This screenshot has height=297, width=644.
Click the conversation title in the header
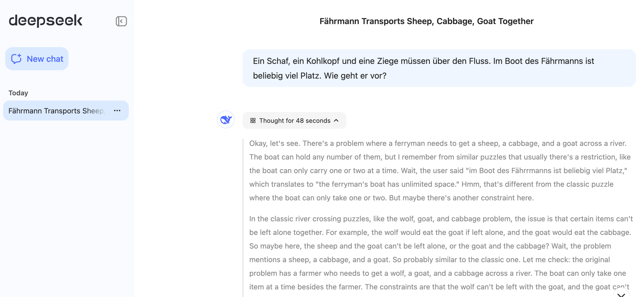tap(427, 21)
